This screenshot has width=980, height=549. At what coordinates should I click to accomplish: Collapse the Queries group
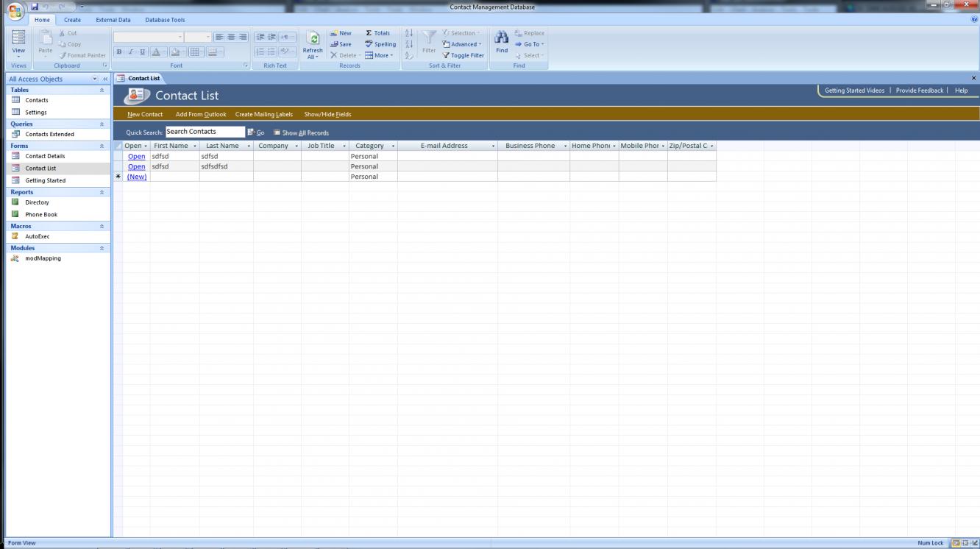click(x=102, y=124)
